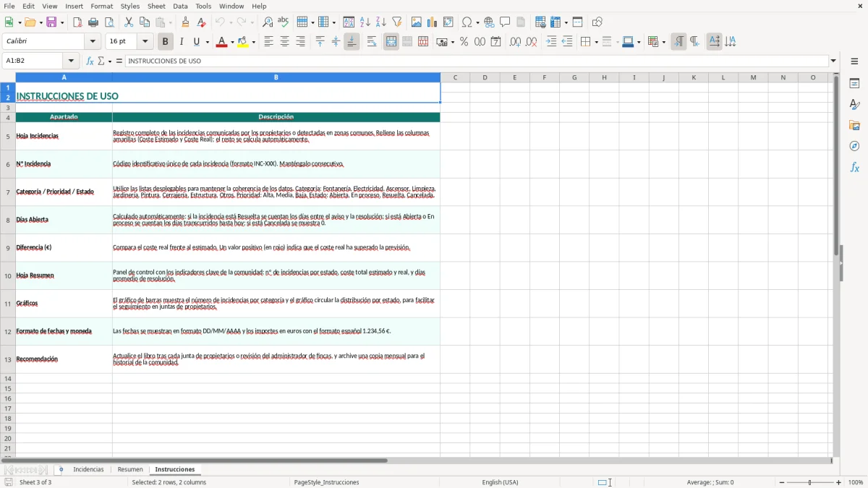Switch to the Incidencias sheet tab

pyautogui.click(x=88, y=470)
